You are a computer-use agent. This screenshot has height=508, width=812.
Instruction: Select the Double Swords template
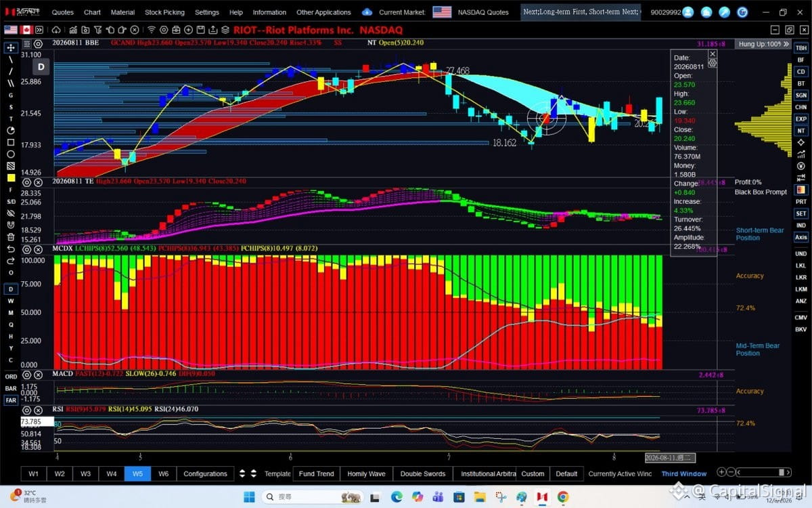pyautogui.click(x=423, y=473)
